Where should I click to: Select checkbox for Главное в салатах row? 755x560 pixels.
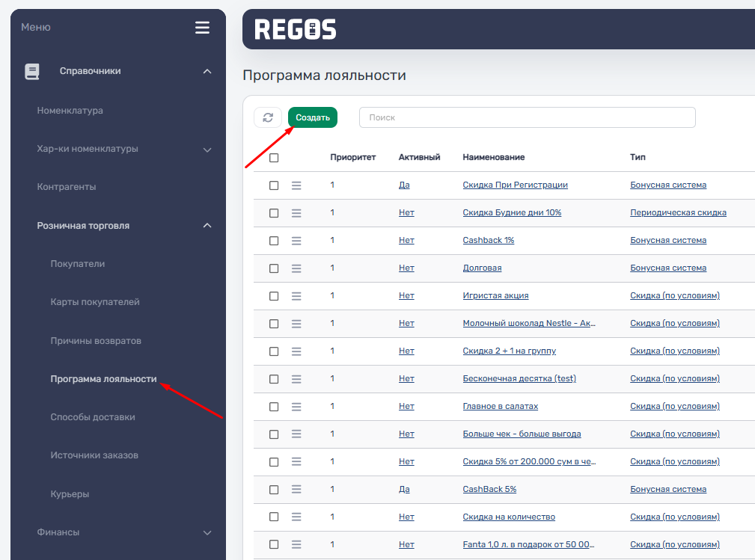(x=274, y=407)
